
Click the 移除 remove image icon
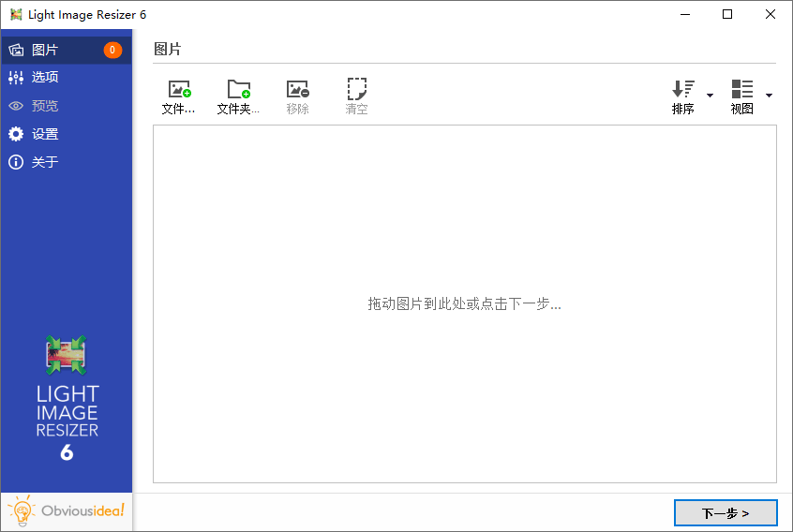[x=297, y=90]
